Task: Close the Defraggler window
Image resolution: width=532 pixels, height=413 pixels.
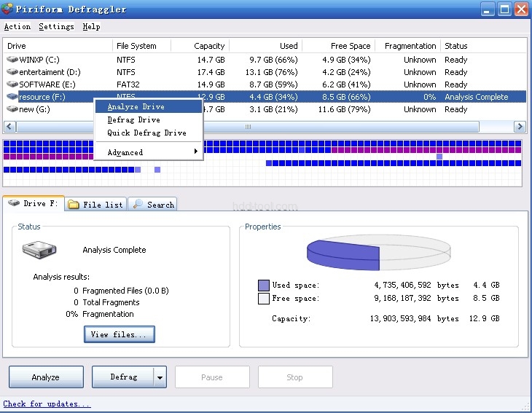Action: pyautogui.click(x=521, y=9)
